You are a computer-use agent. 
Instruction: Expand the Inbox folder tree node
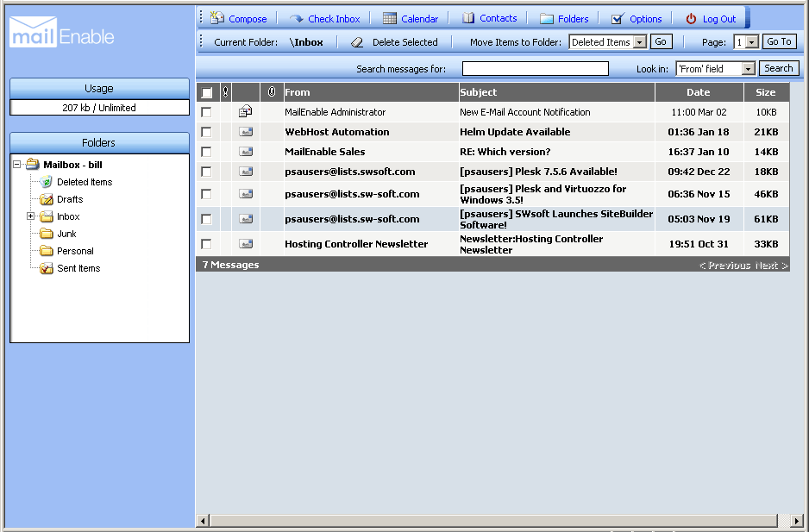[30, 216]
